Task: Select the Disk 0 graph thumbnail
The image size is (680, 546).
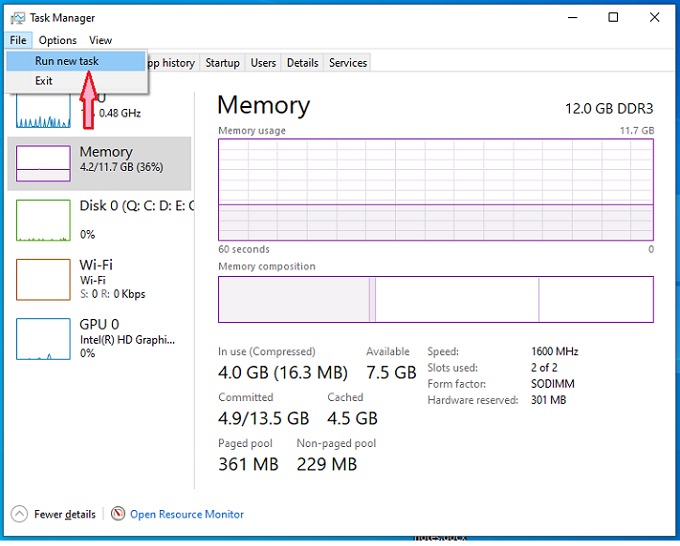Action: tap(42, 220)
